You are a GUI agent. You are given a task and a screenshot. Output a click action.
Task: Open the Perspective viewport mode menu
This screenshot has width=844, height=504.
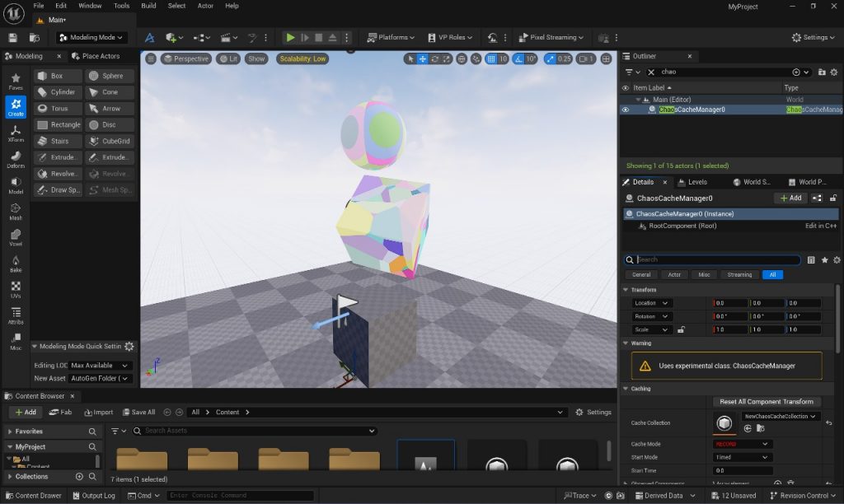(x=185, y=58)
